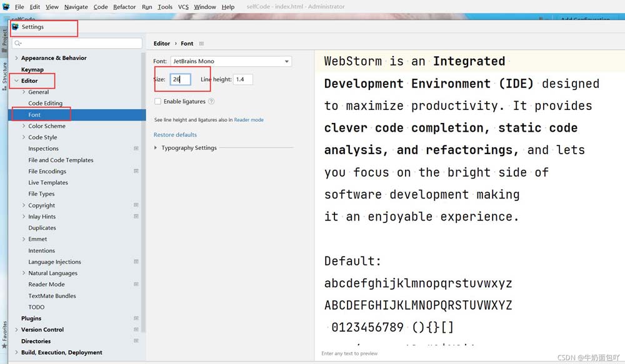This screenshot has height=364, width=625.
Task: Click the Restore defaults link
Action: coord(175,134)
